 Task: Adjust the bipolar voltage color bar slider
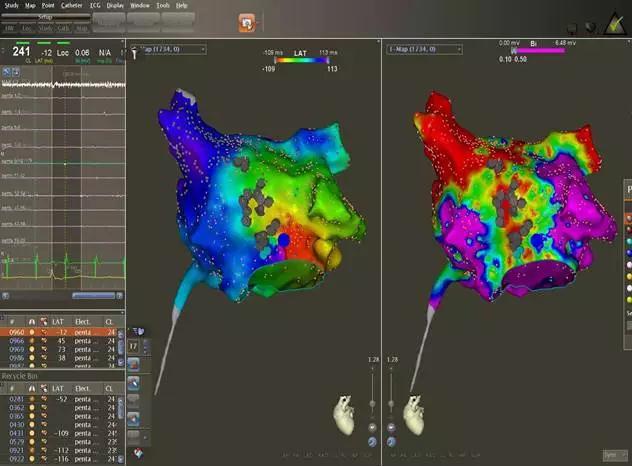pyautogui.click(x=538, y=51)
